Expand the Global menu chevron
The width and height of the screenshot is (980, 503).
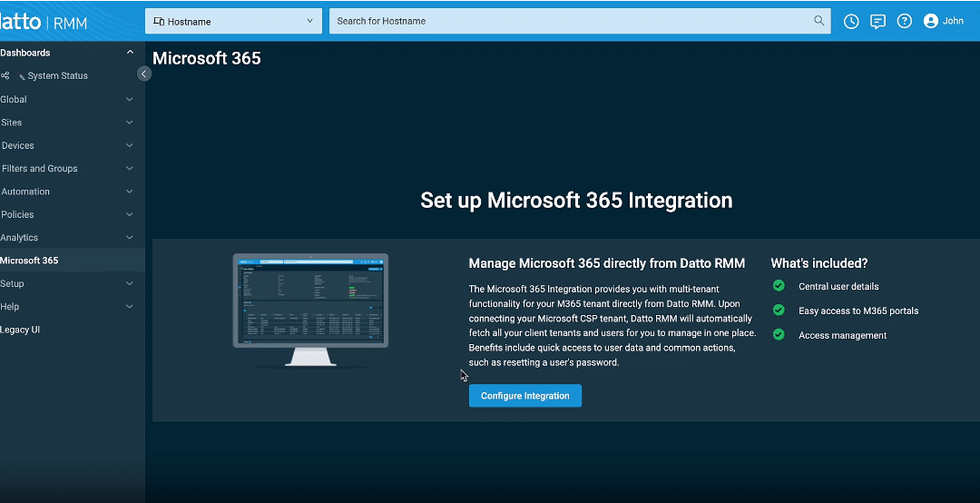(130, 100)
